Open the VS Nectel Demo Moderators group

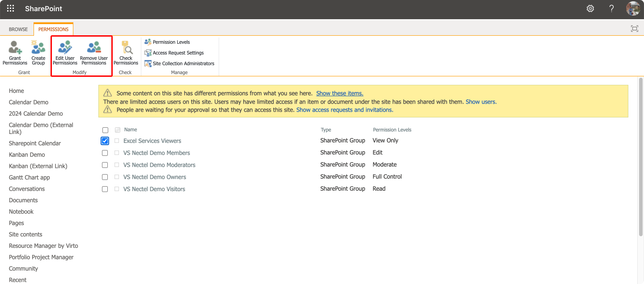(x=159, y=165)
